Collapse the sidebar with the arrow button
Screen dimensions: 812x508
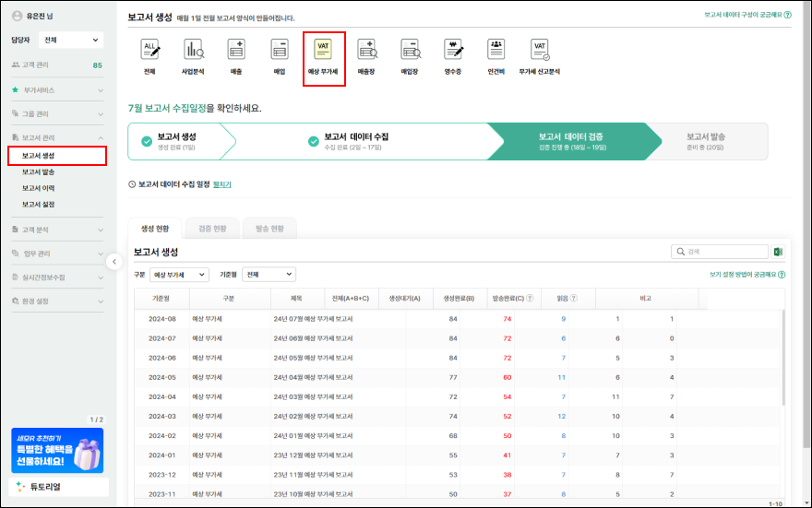click(x=113, y=261)
